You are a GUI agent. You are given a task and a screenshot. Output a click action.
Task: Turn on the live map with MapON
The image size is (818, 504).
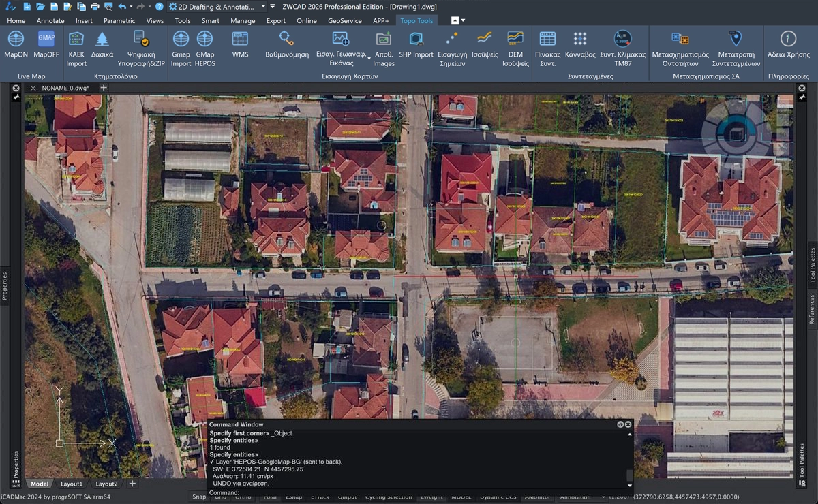(15, 44)
